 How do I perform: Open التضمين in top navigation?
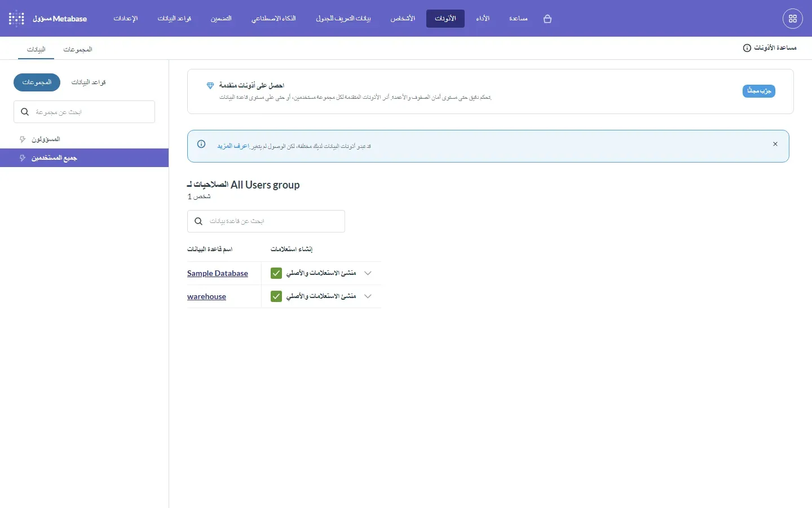pos(221,19)
